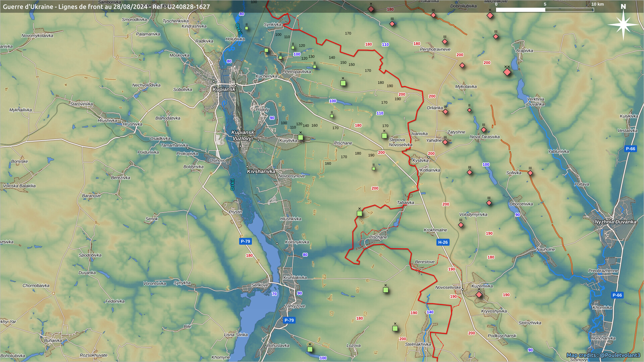Click the green unit marker beside Kurylivka
The width and height of the screenshot is (644, 362).
(x=301, y=137)
